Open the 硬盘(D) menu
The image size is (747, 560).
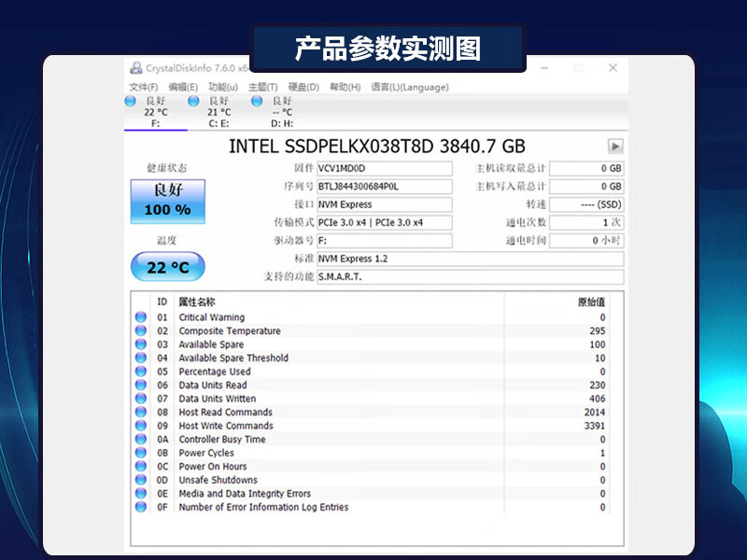click(x=303, y=87)
